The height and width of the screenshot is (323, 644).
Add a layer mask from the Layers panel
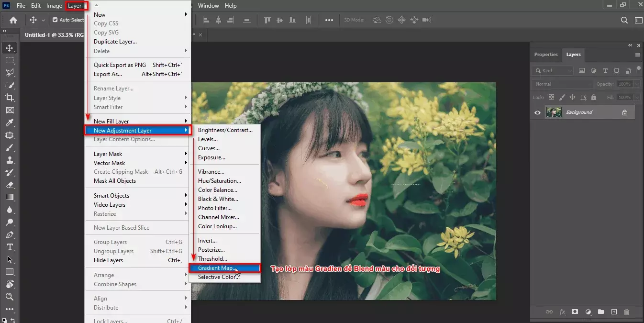(x=575, y=312)
